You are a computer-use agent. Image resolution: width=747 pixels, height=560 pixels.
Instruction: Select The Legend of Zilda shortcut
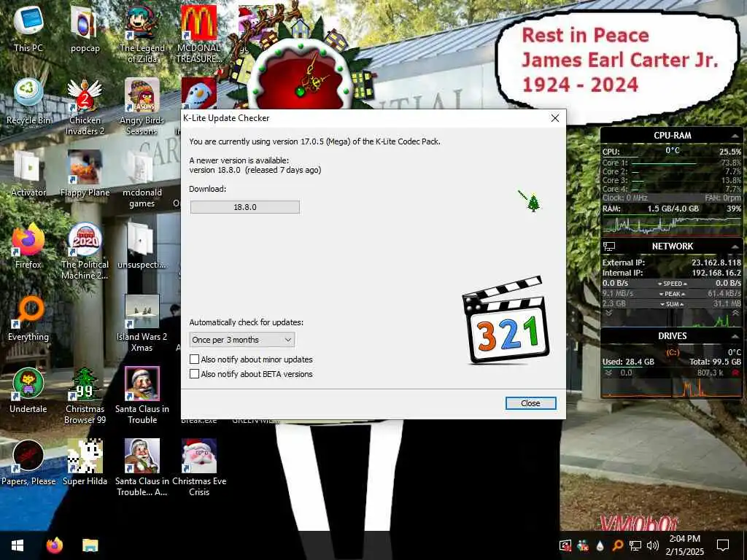[x=142, y=34]
